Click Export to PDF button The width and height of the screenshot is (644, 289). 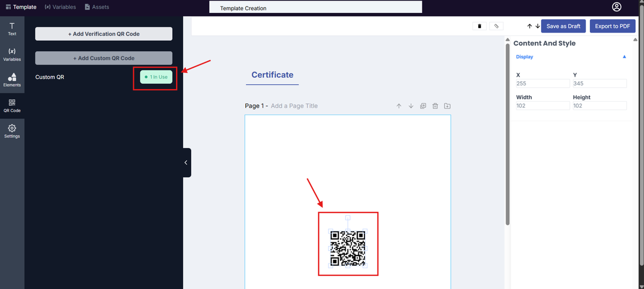click(612, 26)
